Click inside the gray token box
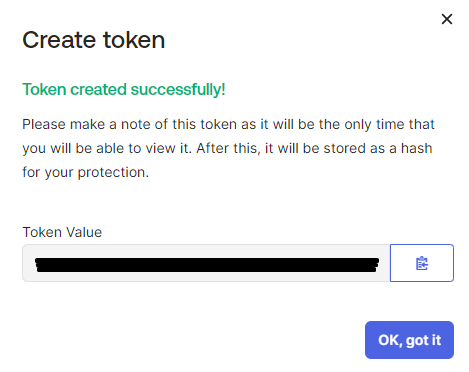This screenshot has width=469, height=372. tap(206, 263)
